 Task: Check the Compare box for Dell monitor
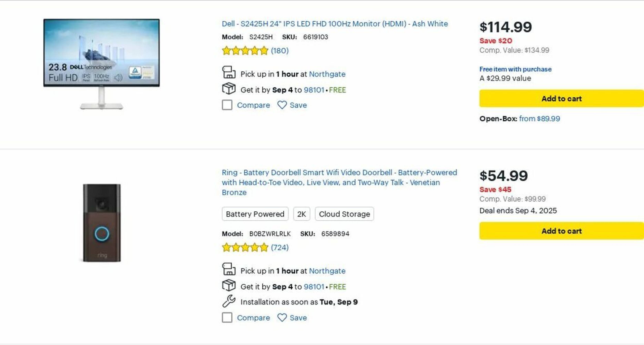pyautogui.click(x=227, y=105)
